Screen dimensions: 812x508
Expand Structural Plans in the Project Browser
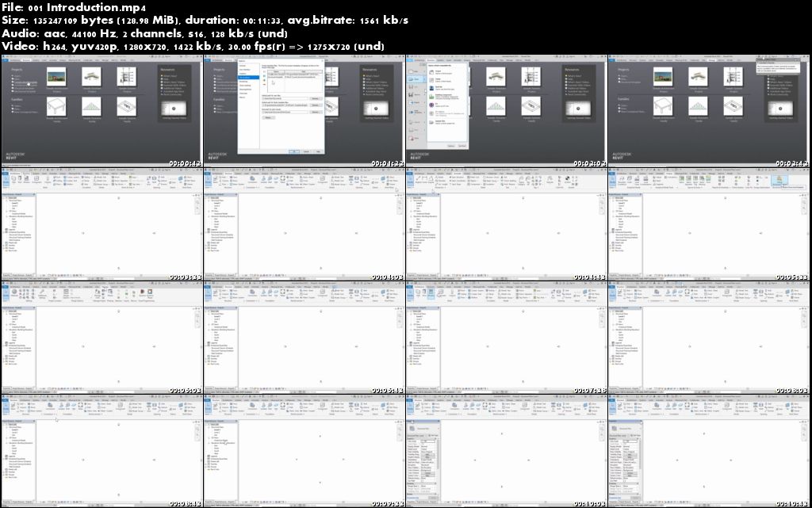tap(6, 201)
